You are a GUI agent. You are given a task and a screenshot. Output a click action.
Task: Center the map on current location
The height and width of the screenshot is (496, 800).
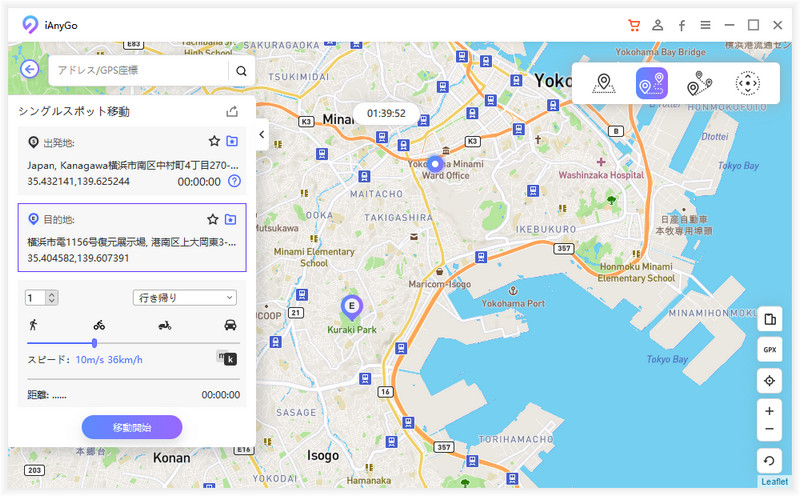pos(769,381)
